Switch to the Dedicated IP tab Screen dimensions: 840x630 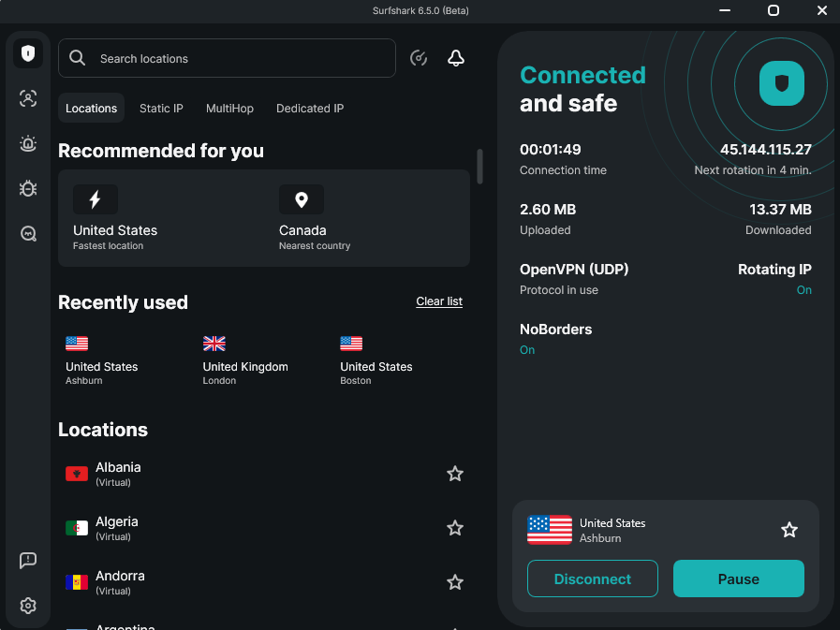tap(310, 109)
